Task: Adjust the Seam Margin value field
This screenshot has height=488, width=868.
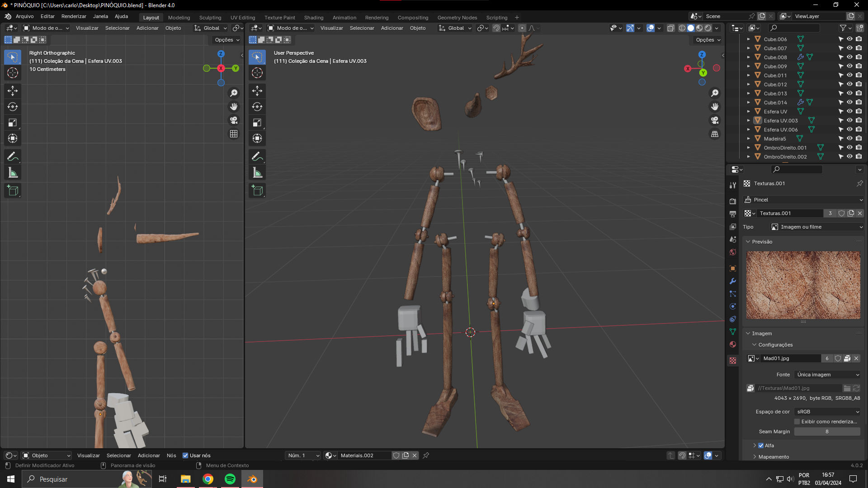Action: pos(827,432)
